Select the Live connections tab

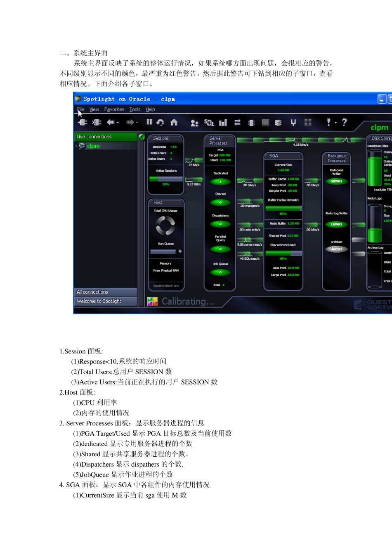tap(106, 137)
